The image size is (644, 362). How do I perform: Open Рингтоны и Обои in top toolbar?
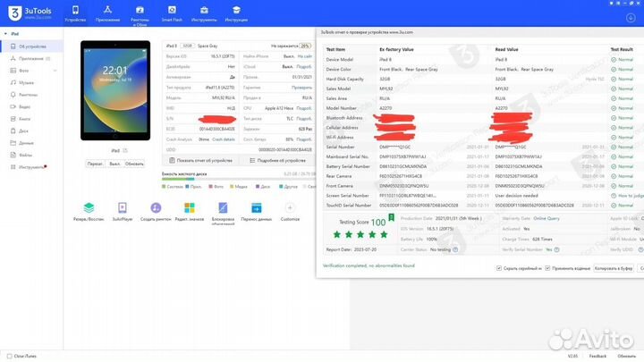[140, 15]
